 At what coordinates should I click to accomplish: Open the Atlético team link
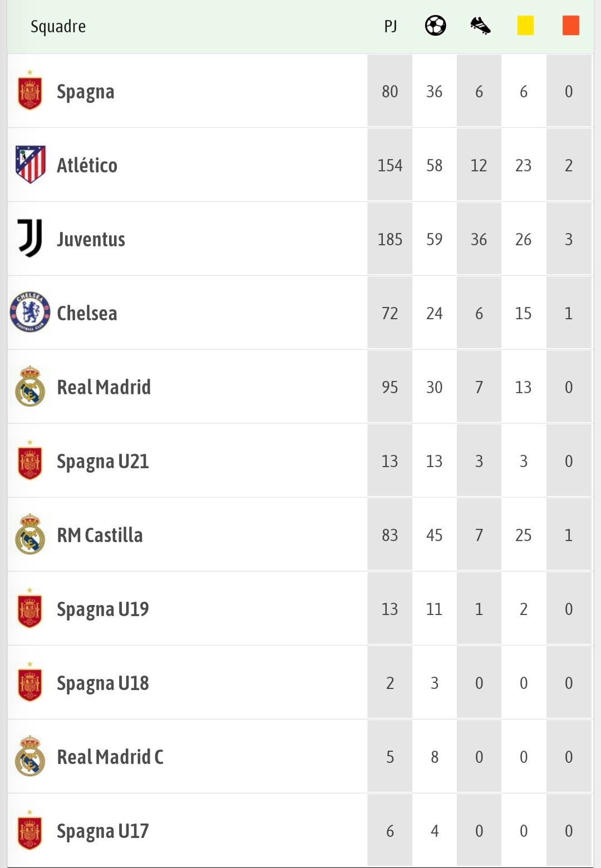pos(87,165)
